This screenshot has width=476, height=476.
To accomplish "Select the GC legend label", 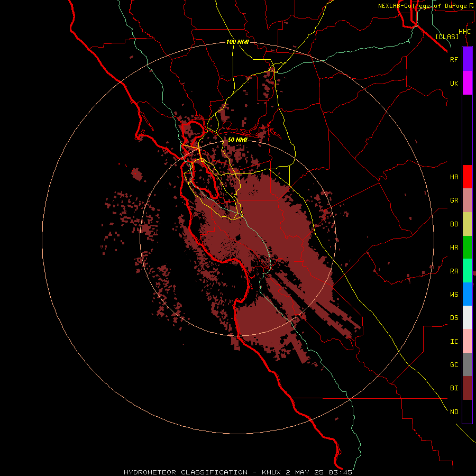I will pyautogui.click(x=454, y=364).
